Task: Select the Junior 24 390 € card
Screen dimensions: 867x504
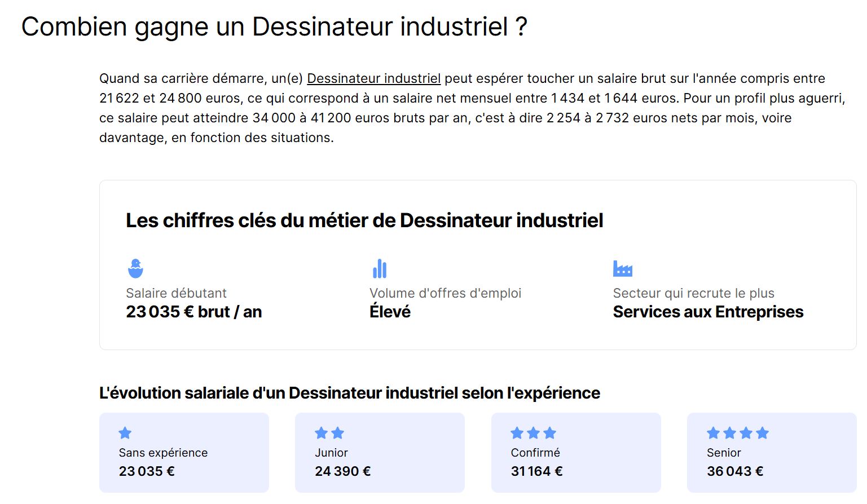Action: [x=380, y=453]
